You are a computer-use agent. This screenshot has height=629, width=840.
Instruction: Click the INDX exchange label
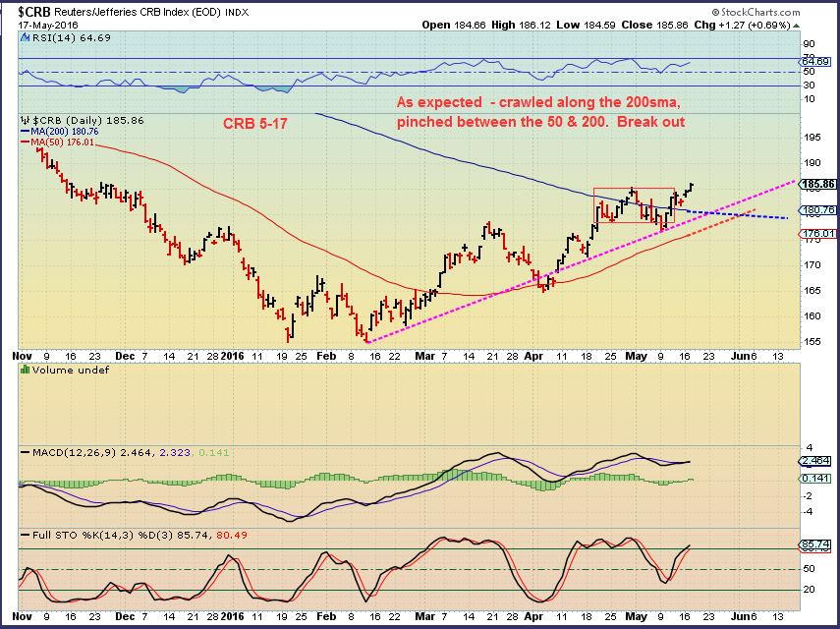tap(237, 13)
